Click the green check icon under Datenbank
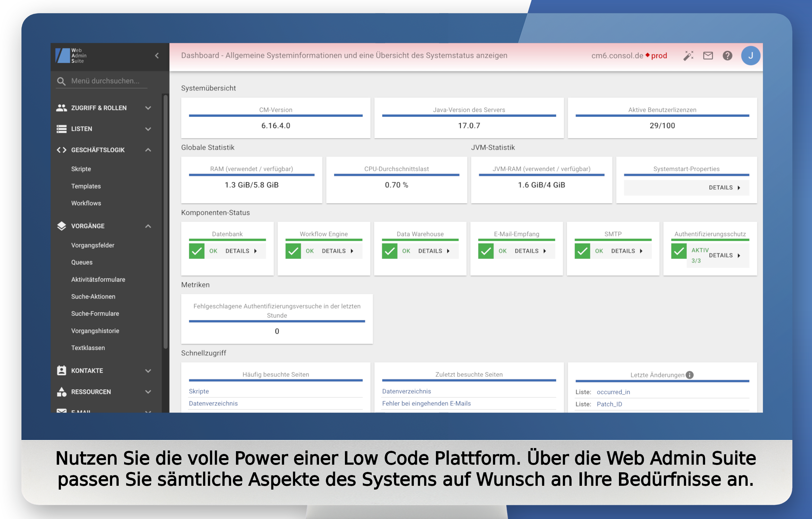This screenshot has height=519, width=812. 197,251
